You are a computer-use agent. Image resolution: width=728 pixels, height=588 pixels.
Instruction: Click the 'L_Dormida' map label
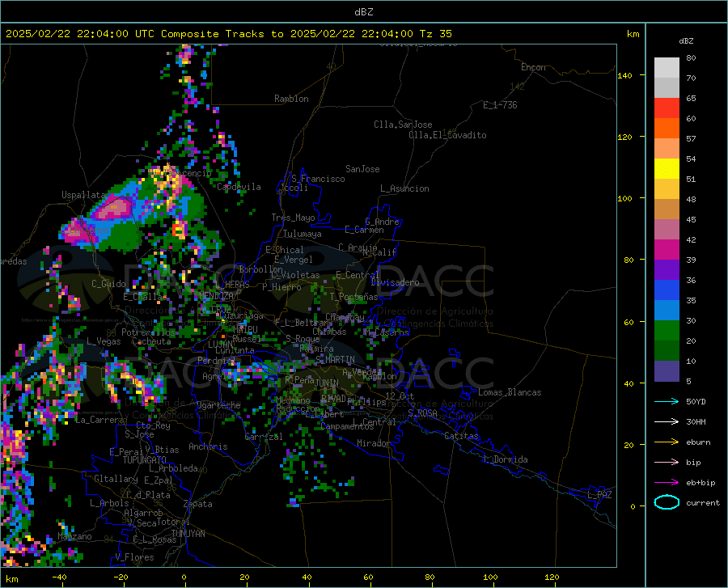point(506,459)
